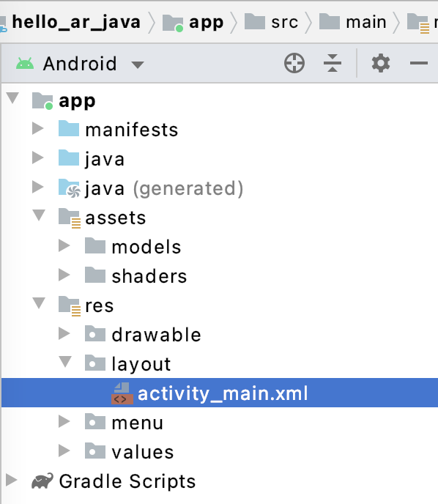Expand the shaders folder arrow
The width and height of the screenshot is (438, 504).
[x=64, y=275]
